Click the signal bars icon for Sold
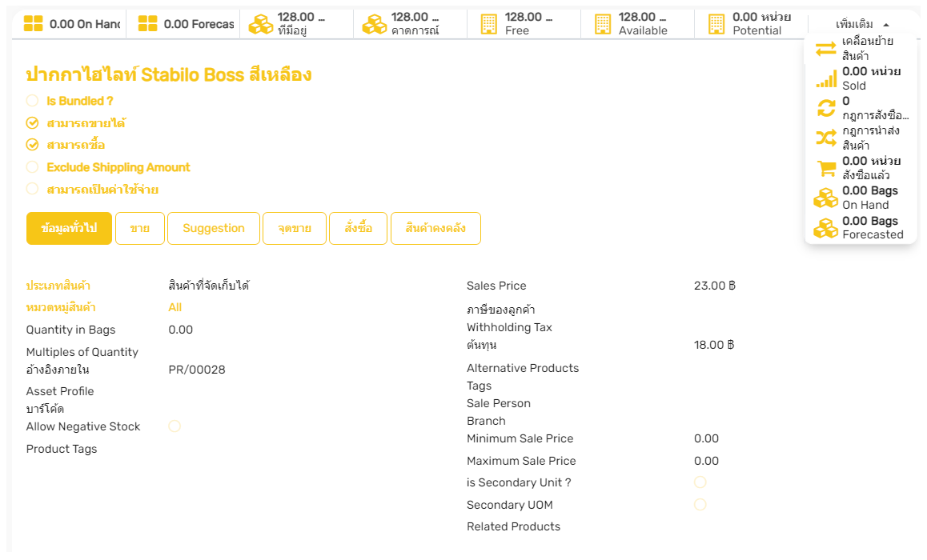Screen dimensions: 927x560 (826, 78)
